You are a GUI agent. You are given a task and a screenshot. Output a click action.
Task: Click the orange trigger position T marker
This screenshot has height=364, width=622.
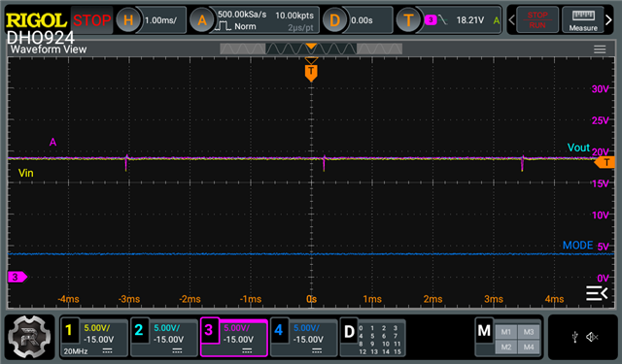coord(311,73)
